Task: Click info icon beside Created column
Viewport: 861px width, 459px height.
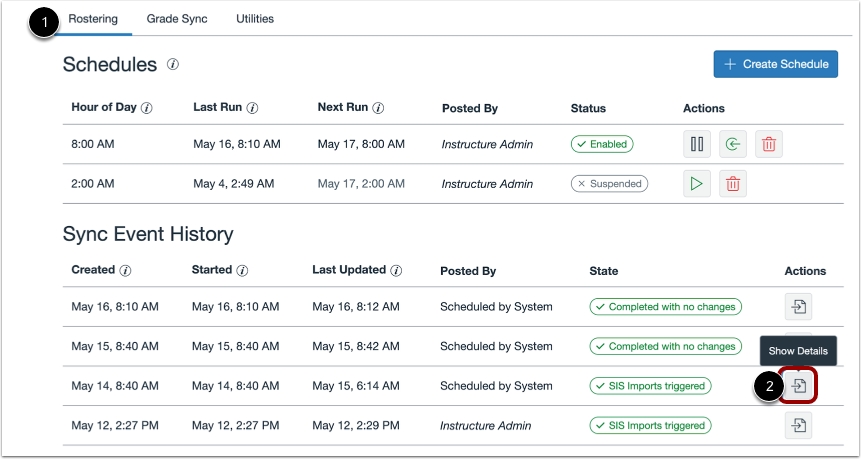Action: click(x=124, y=271)
